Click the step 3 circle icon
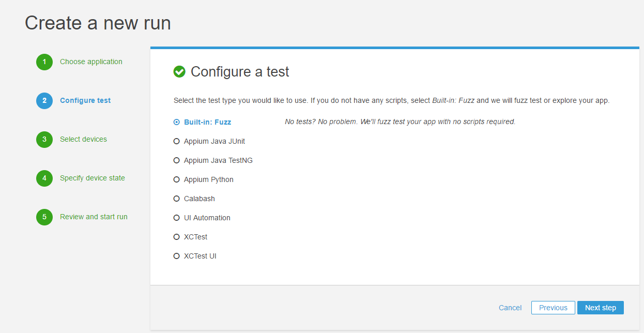This screenshot has height=333, width=644. 44,140
